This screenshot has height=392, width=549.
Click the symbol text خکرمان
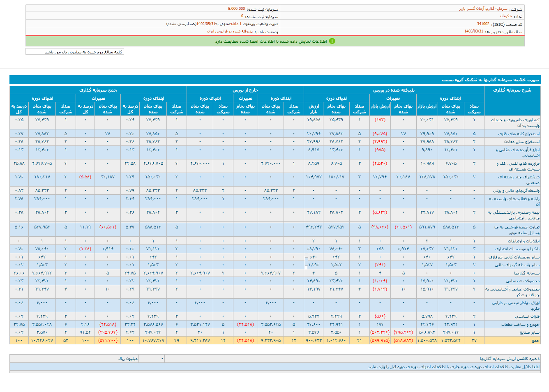506,16
